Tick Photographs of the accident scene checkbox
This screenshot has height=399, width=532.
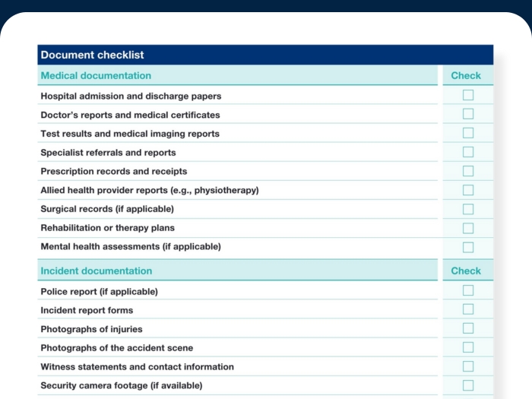[x=468, y=347]
